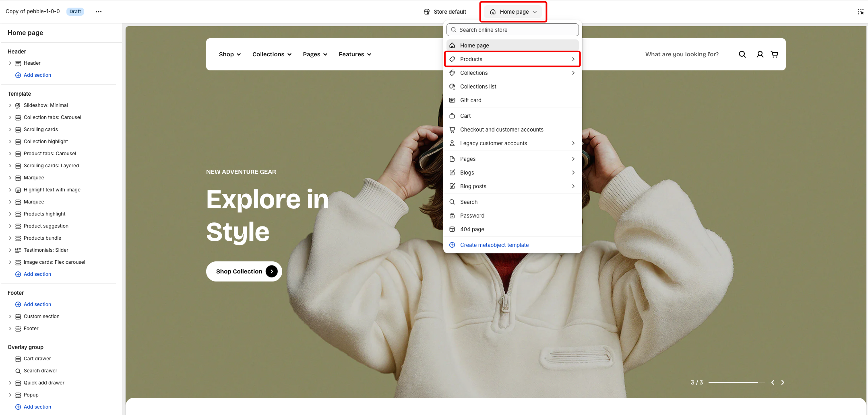Click the account person icon in store header
The image size is (868, 415).
click(760, 54)
